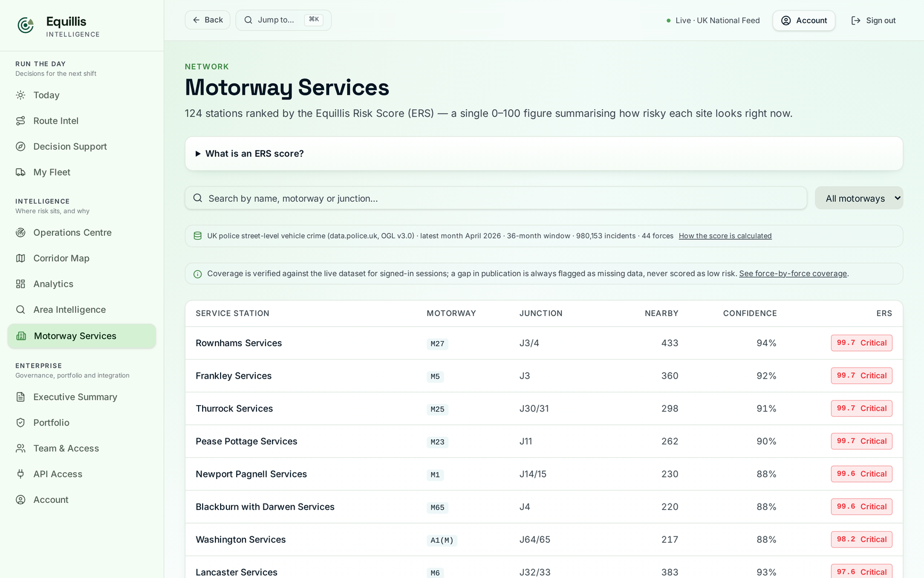Select Analytics in the sidebar

point(81,284)
